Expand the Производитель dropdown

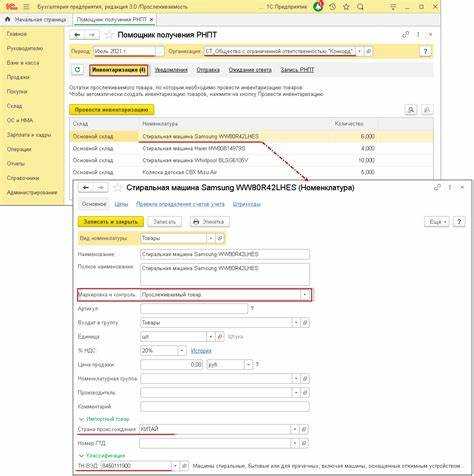pyautogui.click(x=296, y=393)
